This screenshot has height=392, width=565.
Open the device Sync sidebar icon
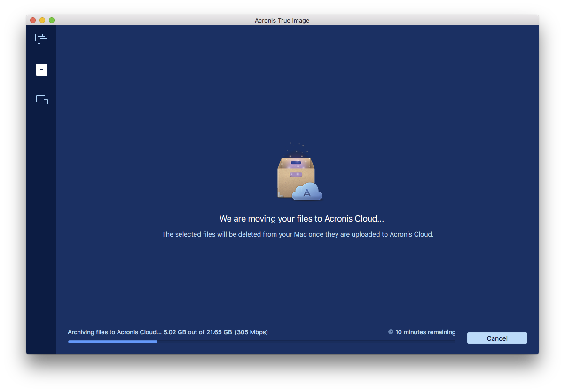tap(41, 100)
